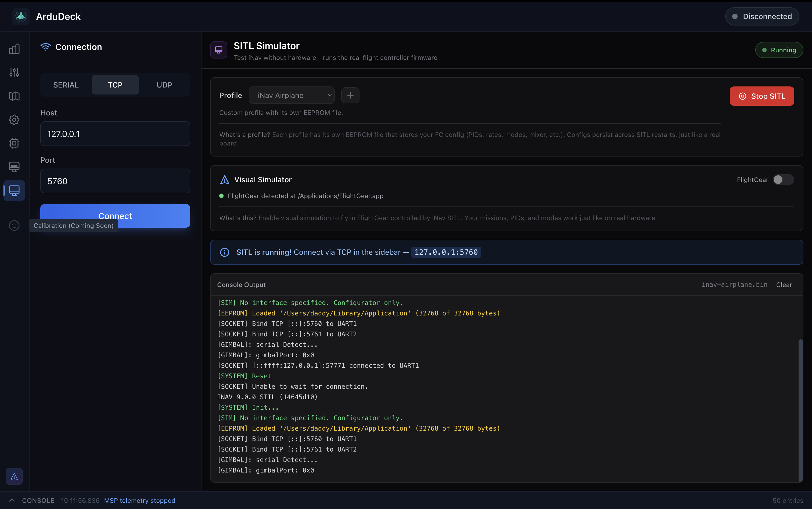Viewport: 812px width, 509px height.
Task: Open the iNav Airplane profile dropdown
Action: coord(292,96)
